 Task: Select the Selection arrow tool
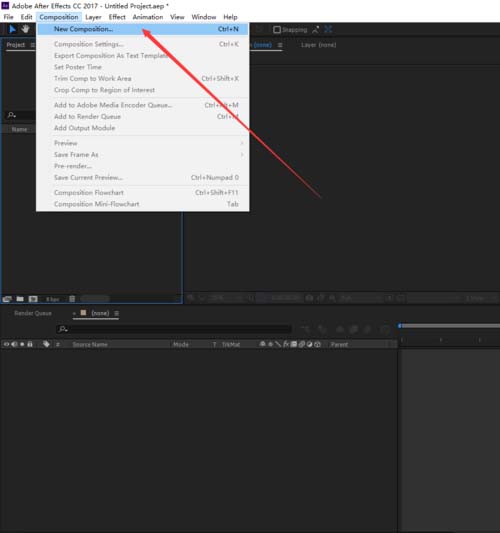tap(12, 29)
